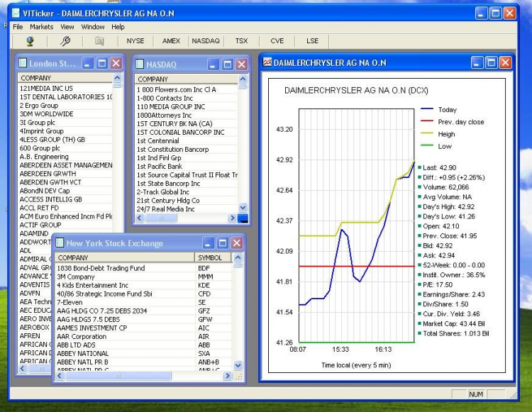Image resolution: width=532 pixels, height=412 pixels.
Task: Click the red Prev. day close legend line
Action: click(x=427, y=122)
